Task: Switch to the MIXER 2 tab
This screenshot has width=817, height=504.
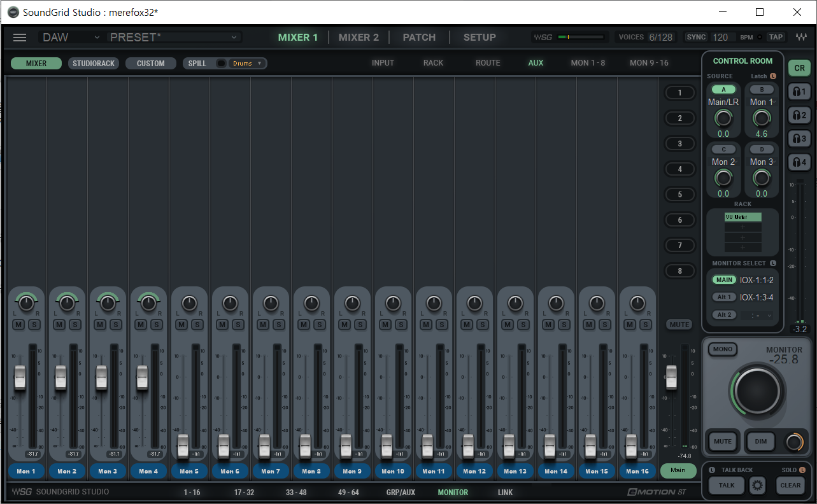Action: click(x=359, y=38)
